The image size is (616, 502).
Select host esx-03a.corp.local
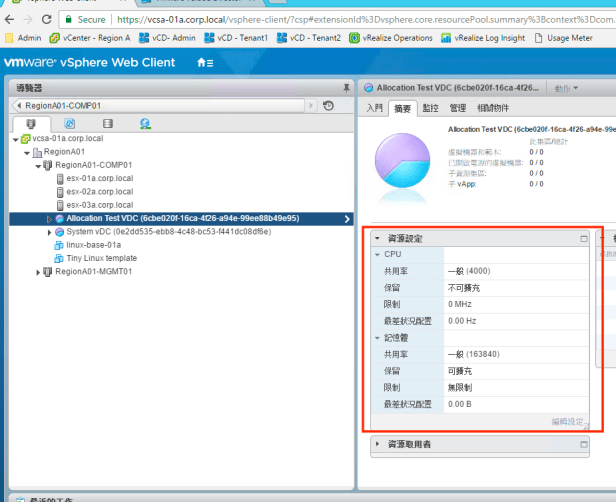[100, 205]
